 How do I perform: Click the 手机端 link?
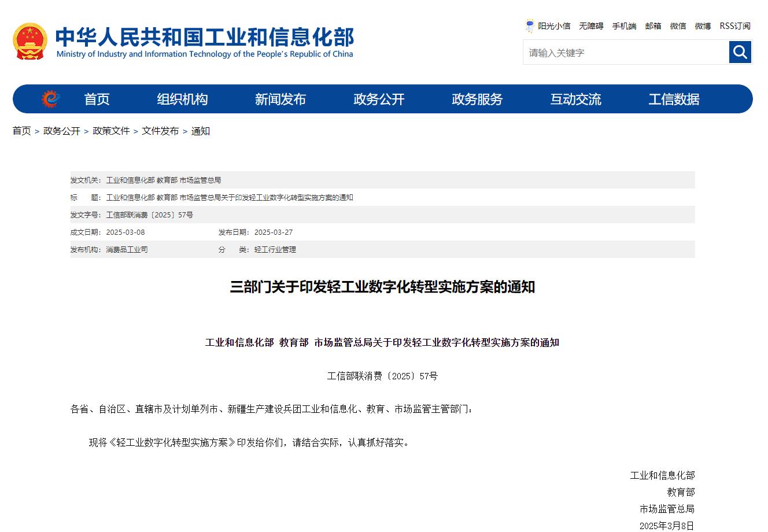tap(625, 26)
